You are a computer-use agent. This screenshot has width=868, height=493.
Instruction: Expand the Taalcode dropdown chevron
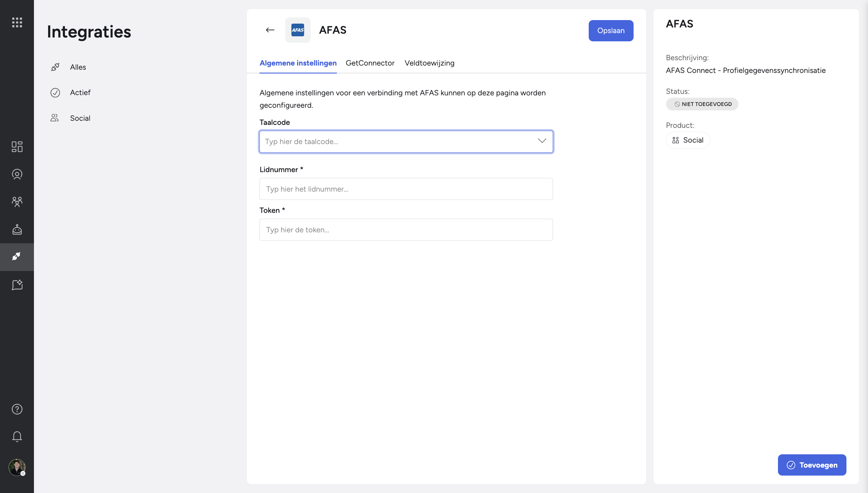click(542, 141)
